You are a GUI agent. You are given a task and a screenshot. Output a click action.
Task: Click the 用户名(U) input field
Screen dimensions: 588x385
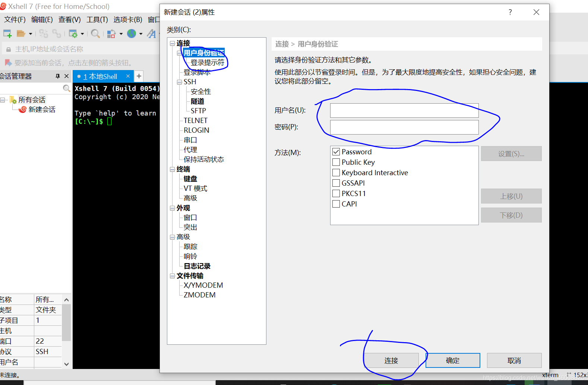coord(404,111)
